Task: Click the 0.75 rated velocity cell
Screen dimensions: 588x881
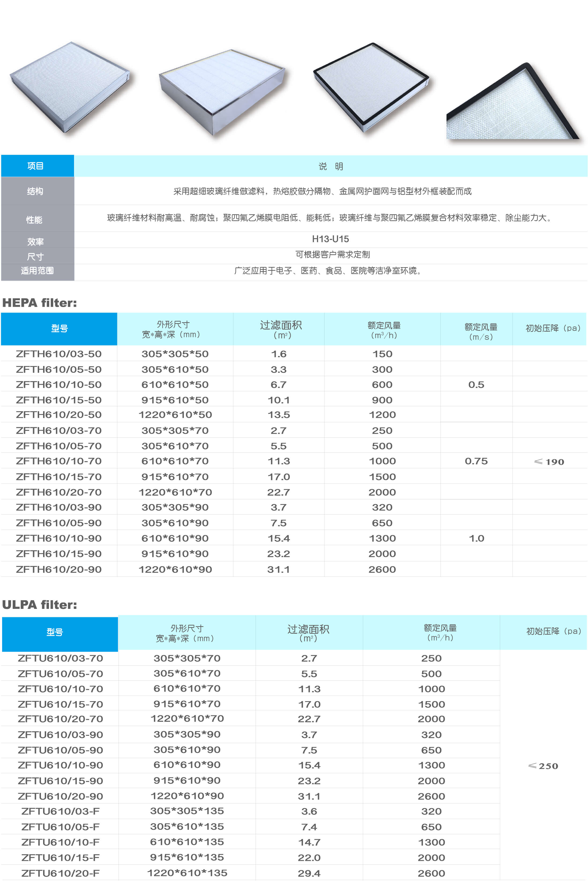Action: click(476, 461)
